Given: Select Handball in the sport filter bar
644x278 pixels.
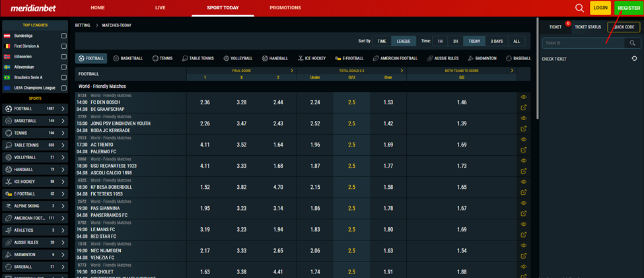Looking at the screenshot, I should coord(275,58).
